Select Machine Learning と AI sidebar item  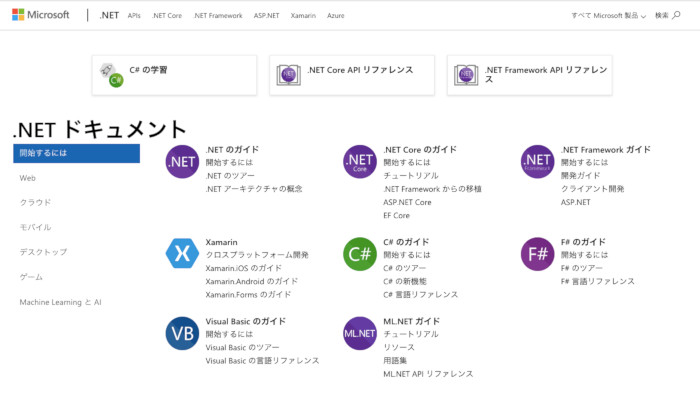(60, 302)
